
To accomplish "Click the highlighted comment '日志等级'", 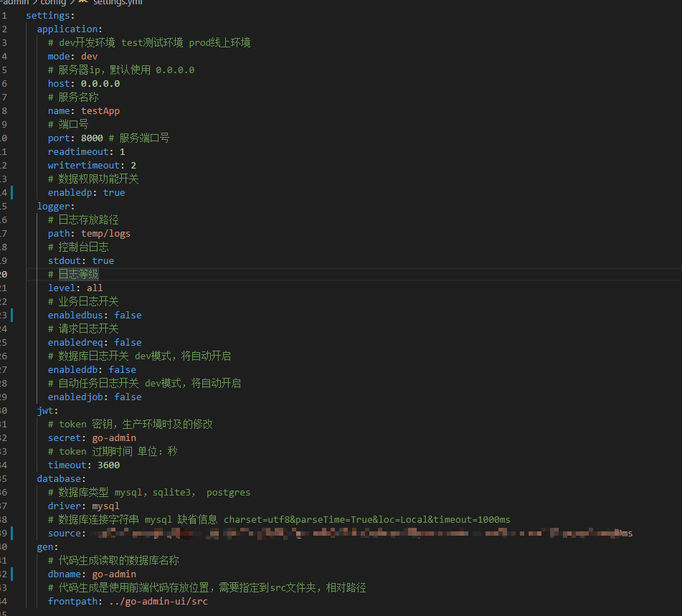I will (x=78, y=275).
